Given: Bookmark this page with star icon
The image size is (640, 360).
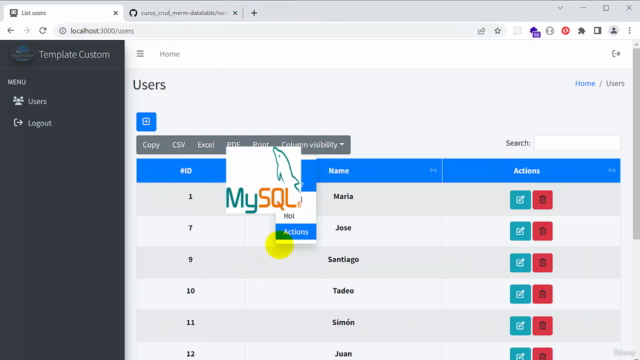Looking at the screenshot, I should pyautogui.click(x=497, y=31).
